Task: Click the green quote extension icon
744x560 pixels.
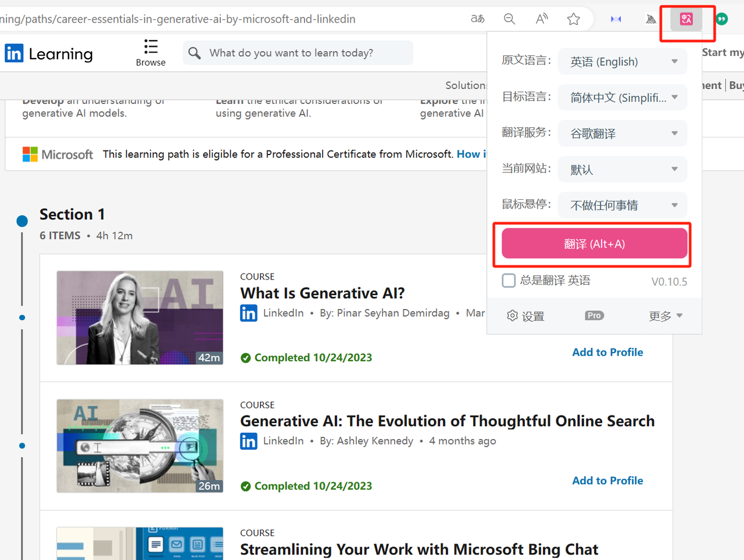Action: pyautogui.click(x=722, y=19)
